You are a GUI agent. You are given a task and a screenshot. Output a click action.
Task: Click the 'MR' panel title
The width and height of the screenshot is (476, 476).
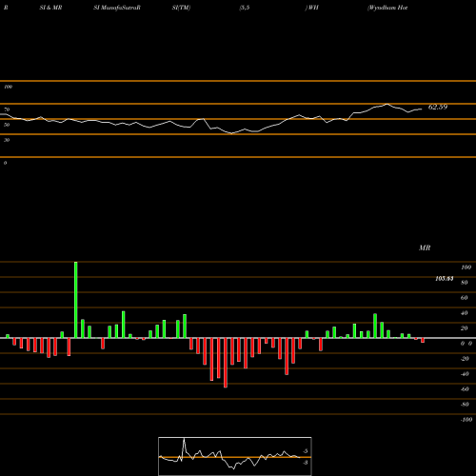coord(425,248)
